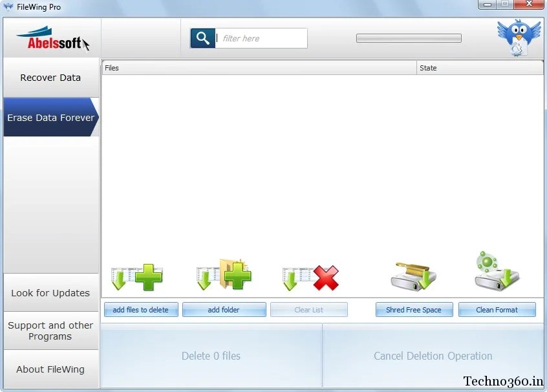Open the Recover Data tab
Image resolution: width=547 pixels, height=392 pixels.
pos(51,78)
